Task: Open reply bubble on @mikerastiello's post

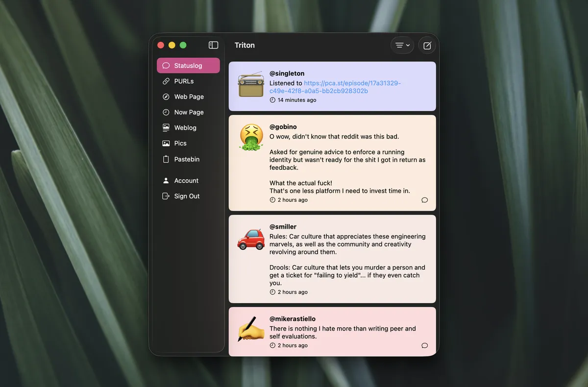Action: 425,345
